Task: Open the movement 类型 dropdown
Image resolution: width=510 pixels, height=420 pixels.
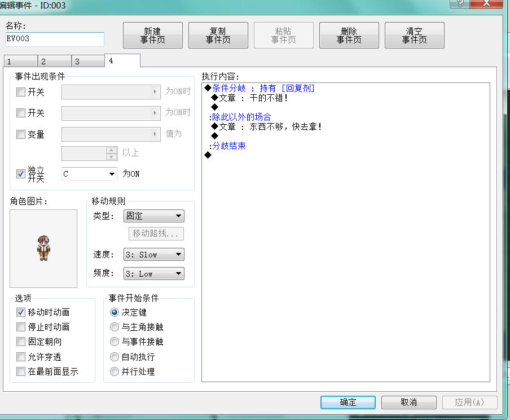Action: 154,216
